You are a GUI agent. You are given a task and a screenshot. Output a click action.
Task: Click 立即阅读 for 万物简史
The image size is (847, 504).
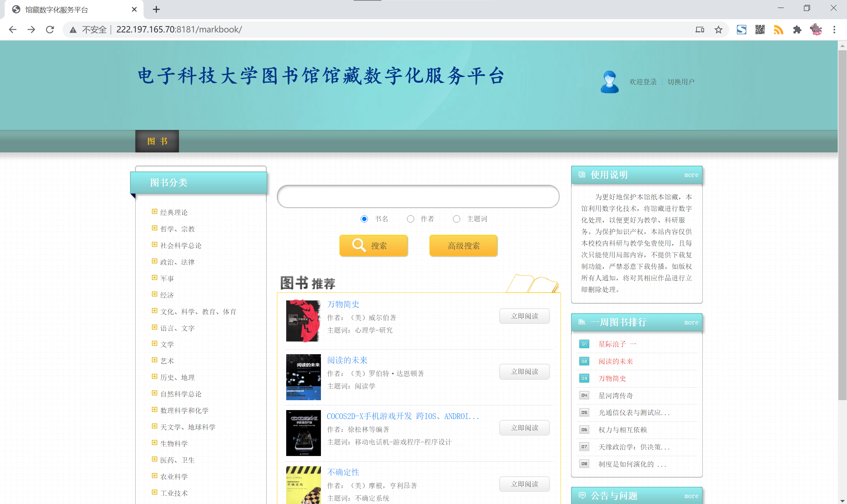pos(524,316)
